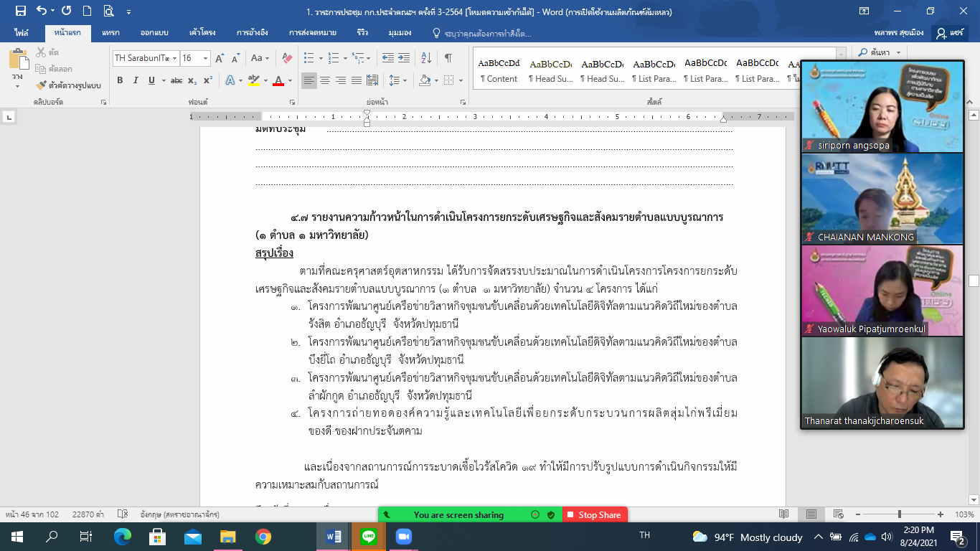Open the font size dropdown
Viewport: 980px width, 551px height.
206,58
